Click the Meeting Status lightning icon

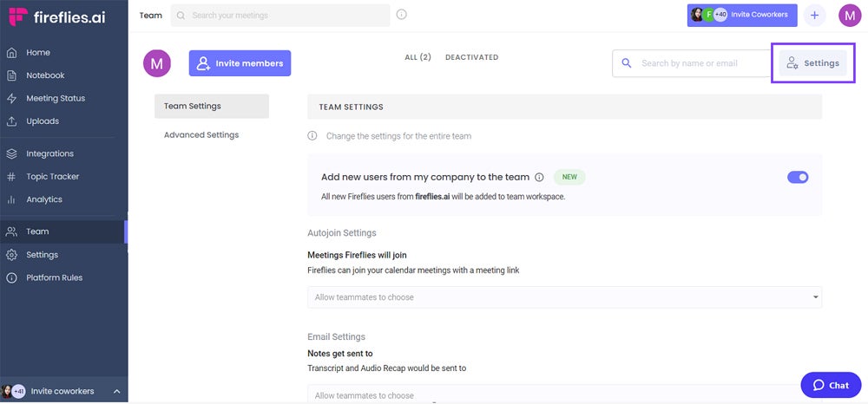coord(11,98)
